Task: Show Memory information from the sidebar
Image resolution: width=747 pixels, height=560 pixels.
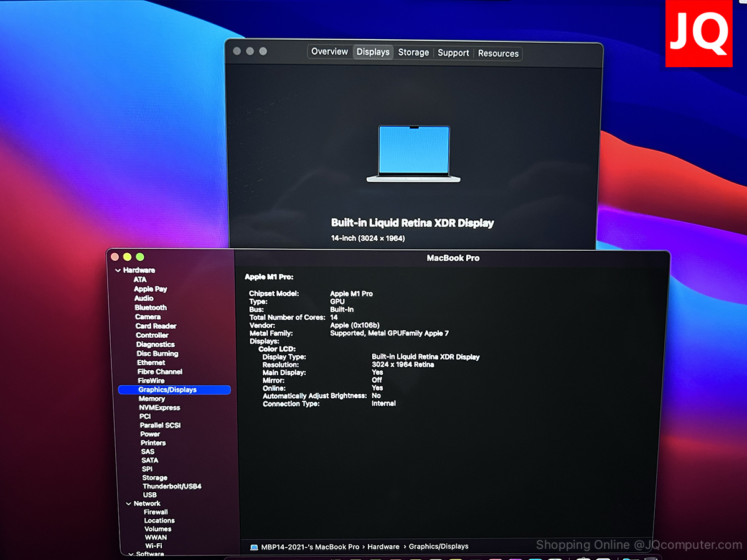Action: [x=152, y=398]
